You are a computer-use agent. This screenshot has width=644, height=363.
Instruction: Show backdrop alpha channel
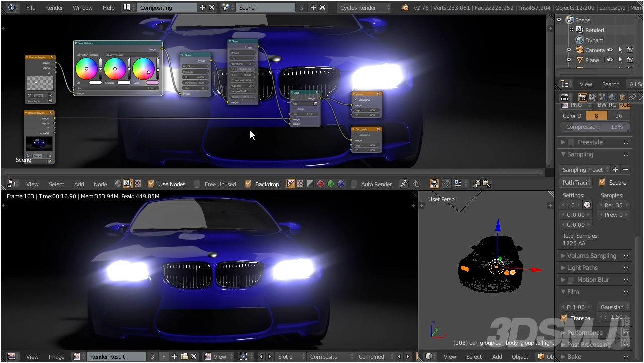(x=310, y=184)
